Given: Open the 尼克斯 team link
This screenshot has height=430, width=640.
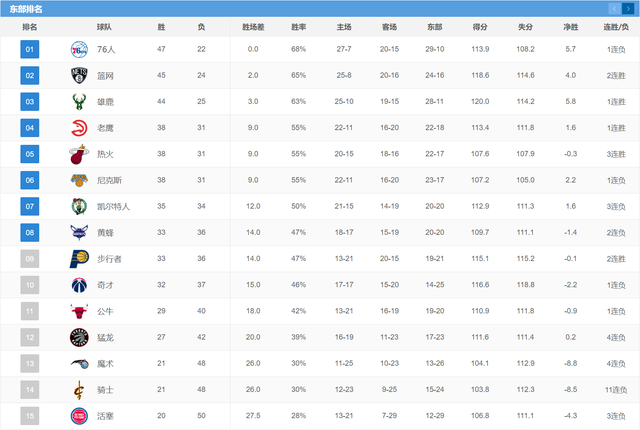Looking at the screenshot, I should click(109, 180).
